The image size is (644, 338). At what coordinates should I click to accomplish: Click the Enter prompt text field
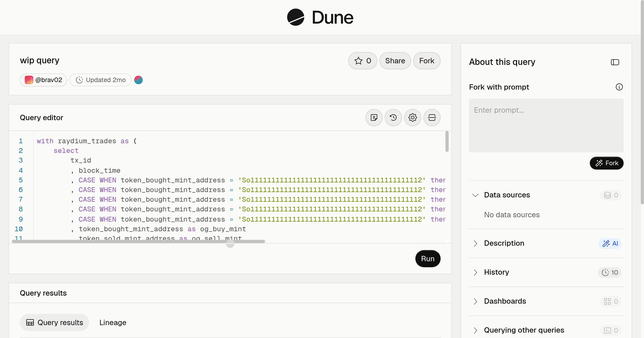tap(546, 126)
